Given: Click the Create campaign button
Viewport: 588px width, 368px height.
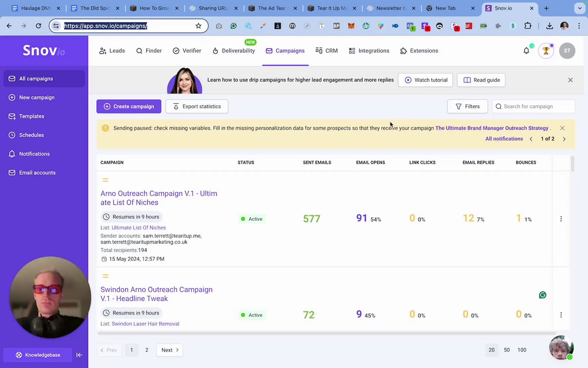Looking at the screenshot, I should [129, 106].
